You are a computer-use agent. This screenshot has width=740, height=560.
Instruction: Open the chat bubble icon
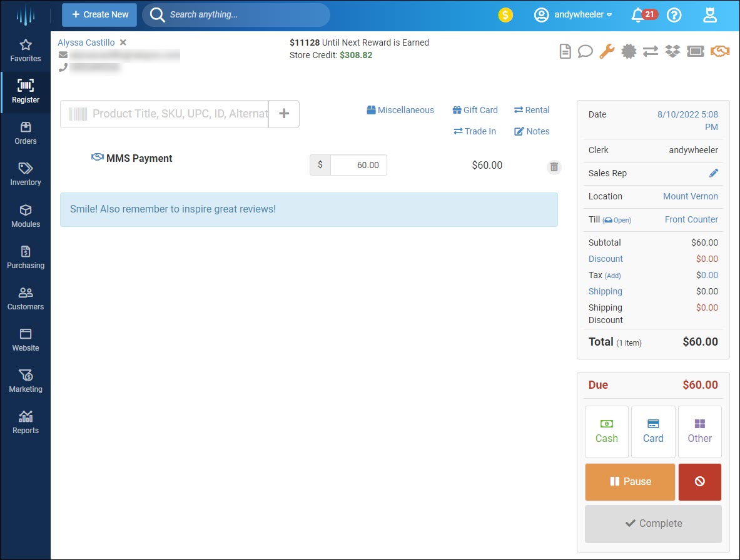585,51
